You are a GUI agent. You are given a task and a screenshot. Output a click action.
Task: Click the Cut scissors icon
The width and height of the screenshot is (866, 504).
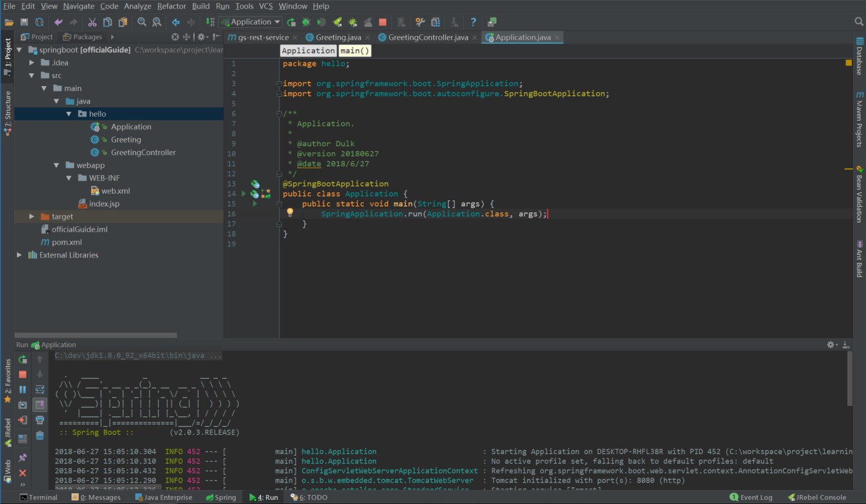click(92, 22)
